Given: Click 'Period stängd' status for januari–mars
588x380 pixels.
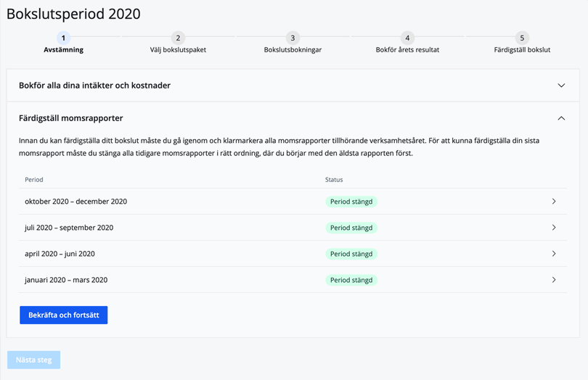Looking at the screenshot, I should point(351,280).
